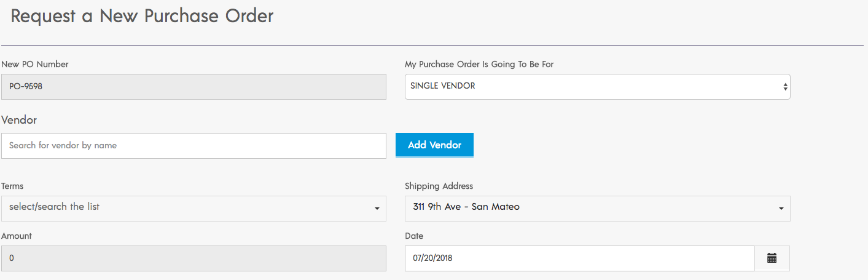The width and height of the screenshot is (868, 280).
Task: Click the Terms field label
Action: click(13, 186)
